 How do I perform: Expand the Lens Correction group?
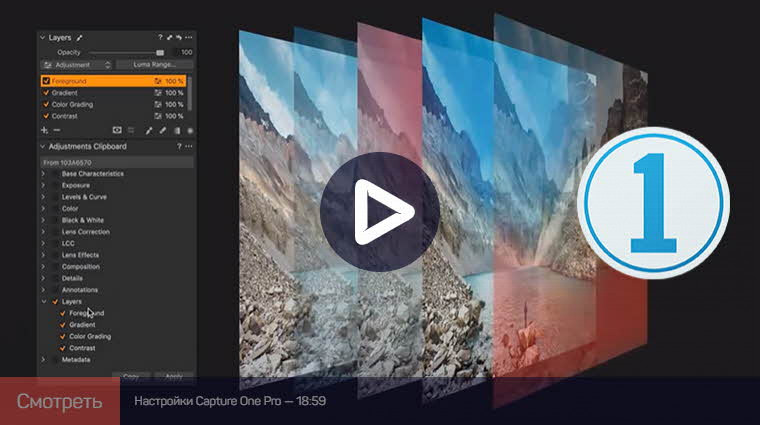(43, 232)
